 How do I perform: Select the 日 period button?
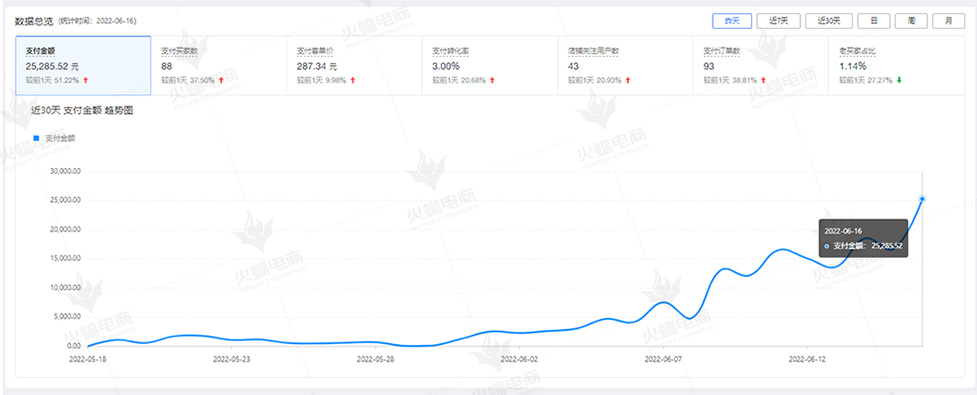[x=874, y=21]
